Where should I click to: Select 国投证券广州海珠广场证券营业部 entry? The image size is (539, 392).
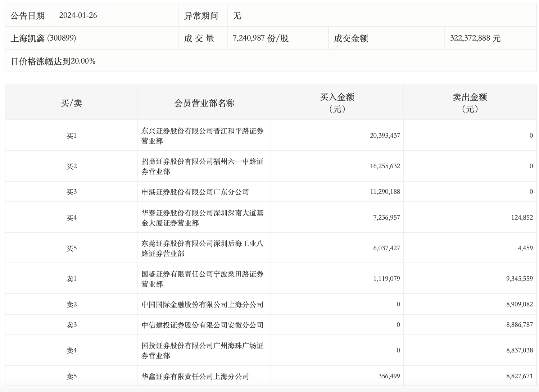(x=202, y=351)
